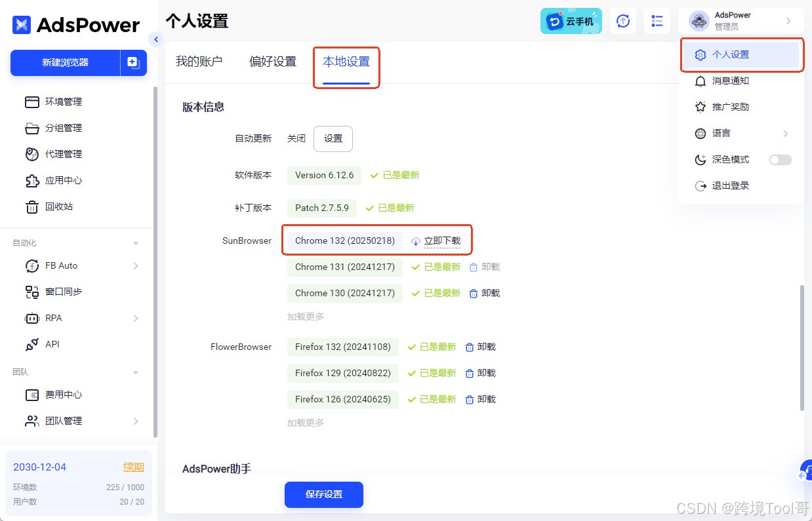This screenshot has height=521, width=812.
Task: Click Patch 2.7.5.9 label
Action: (x=322, y=208)
